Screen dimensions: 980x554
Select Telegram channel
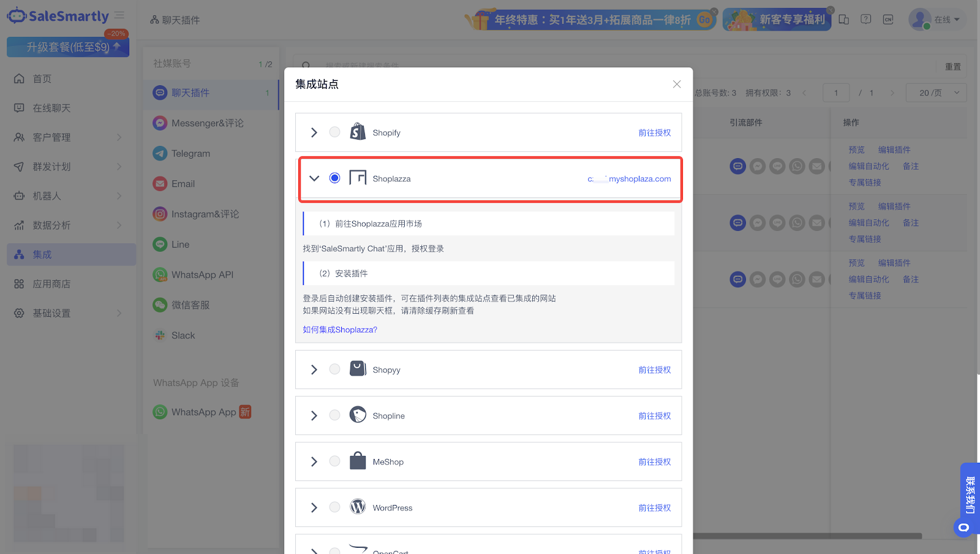tap(211, 153)
